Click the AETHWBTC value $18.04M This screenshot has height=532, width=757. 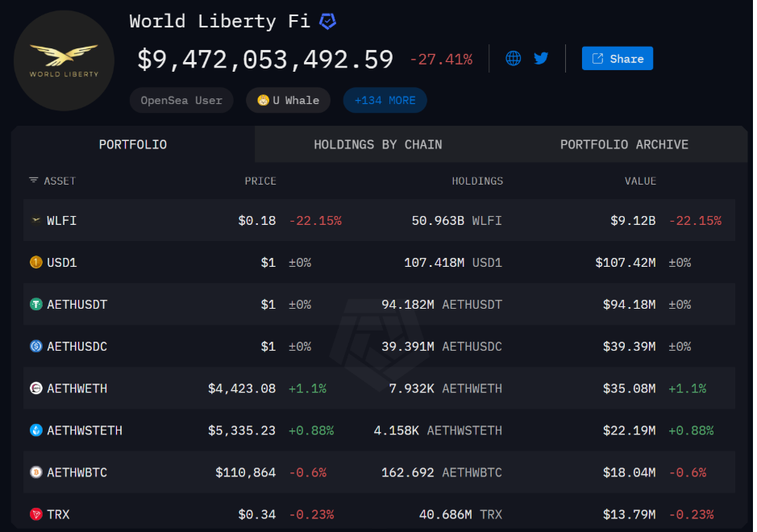click(629, 472)
